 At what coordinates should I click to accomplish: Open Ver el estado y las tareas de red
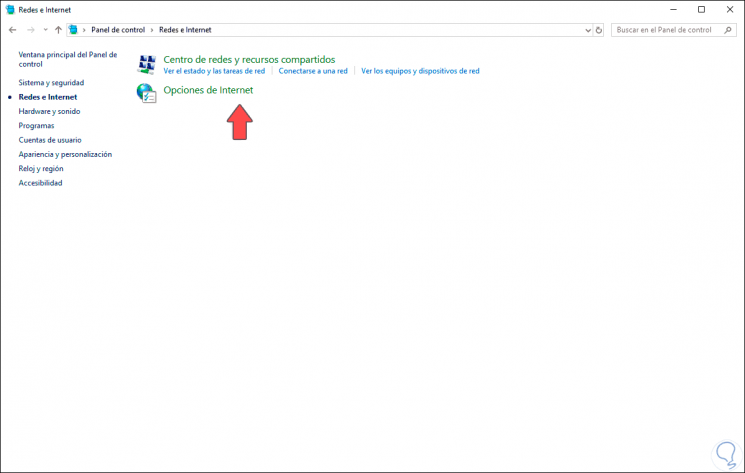(x=214, y=71)
